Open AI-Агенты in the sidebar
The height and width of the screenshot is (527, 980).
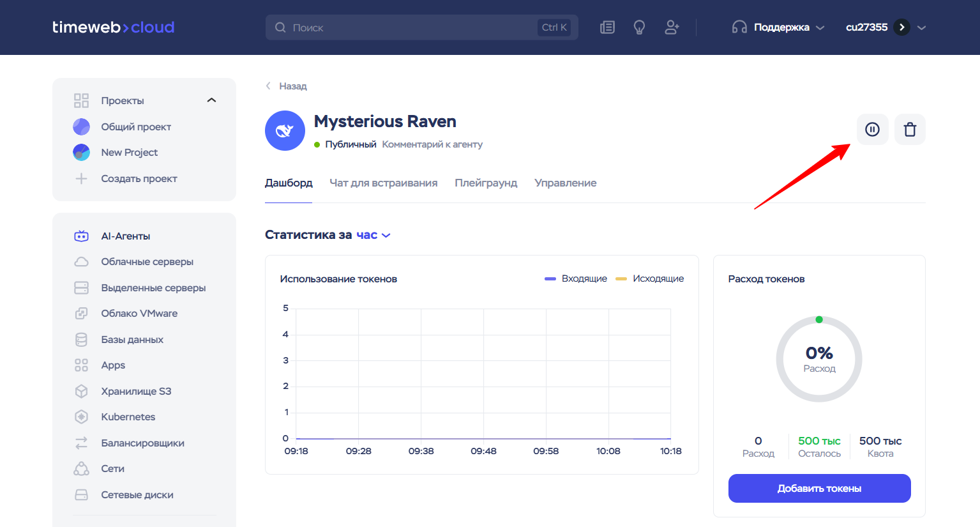[125, 236]
